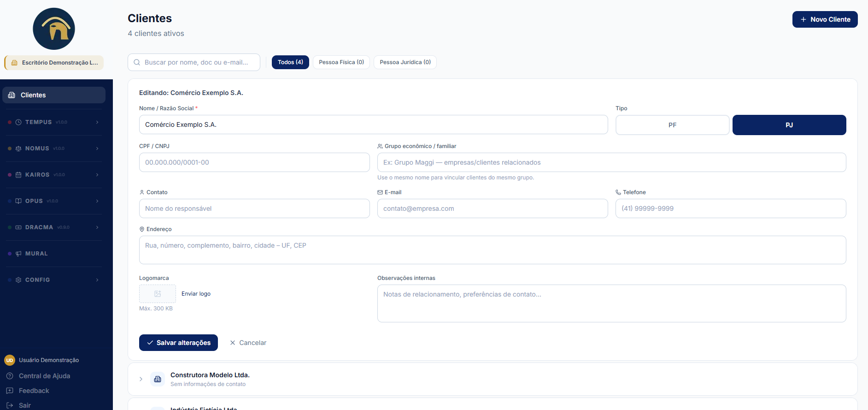Viewport: 868px width, 410px height.
Task: Expand the Config menu chevron
Action: [x=97, y=280]
